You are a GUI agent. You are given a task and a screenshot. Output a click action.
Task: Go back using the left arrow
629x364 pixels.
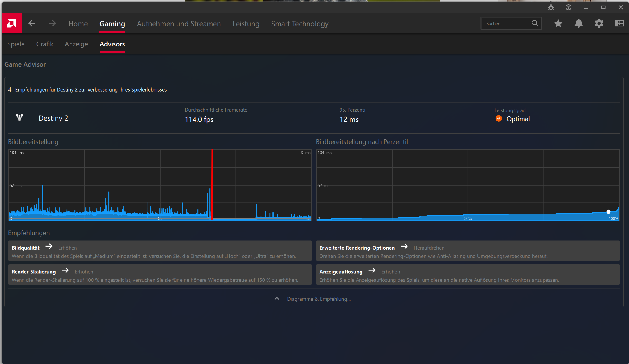point(32,23)
